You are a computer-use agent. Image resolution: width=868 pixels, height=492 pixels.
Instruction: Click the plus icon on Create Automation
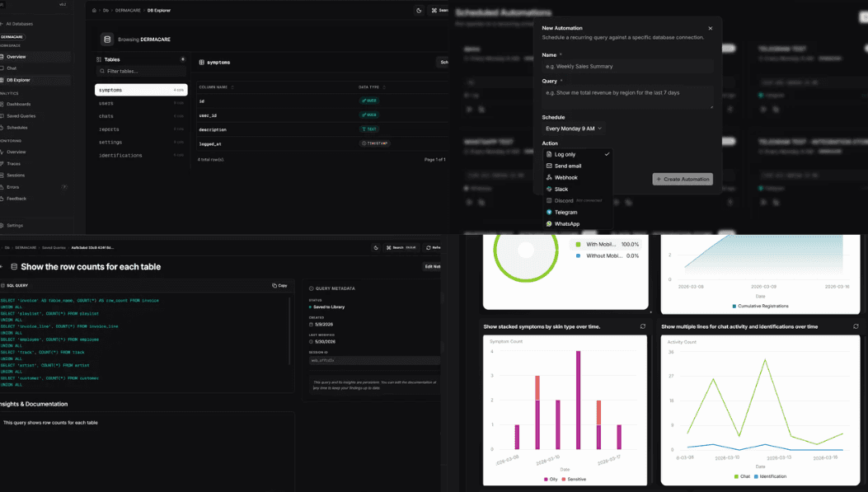(x=659, y=180)
